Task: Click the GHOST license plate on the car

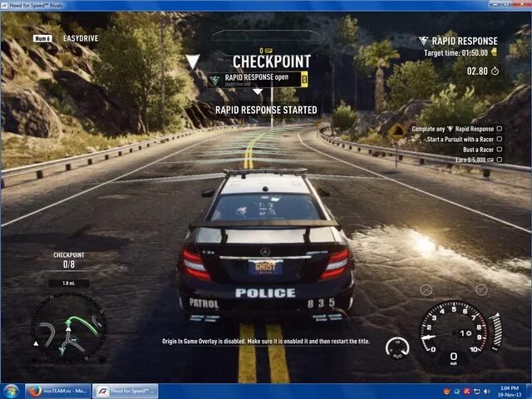Action: pyautogui.click(x=265, y=268)
